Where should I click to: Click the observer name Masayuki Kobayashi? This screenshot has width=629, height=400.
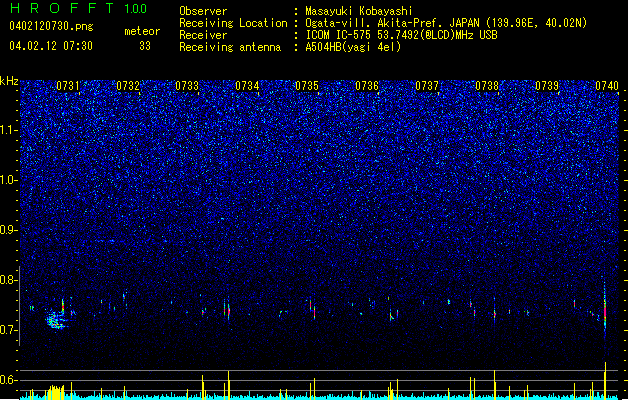pos(359,11)
